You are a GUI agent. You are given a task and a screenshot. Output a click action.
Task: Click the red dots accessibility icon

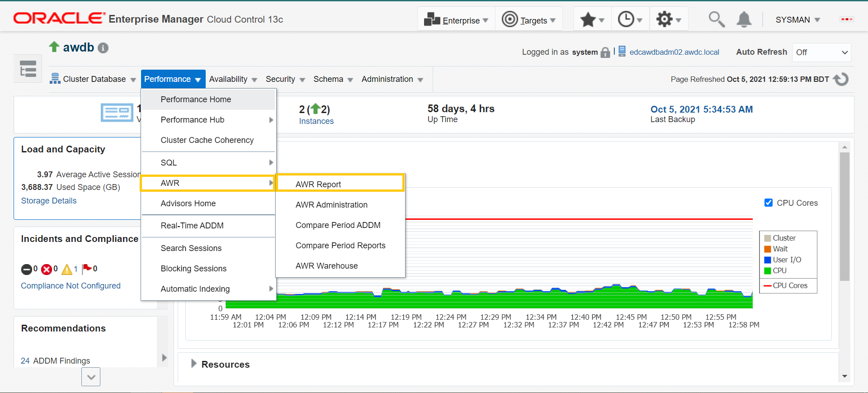[x=846, y=19]
